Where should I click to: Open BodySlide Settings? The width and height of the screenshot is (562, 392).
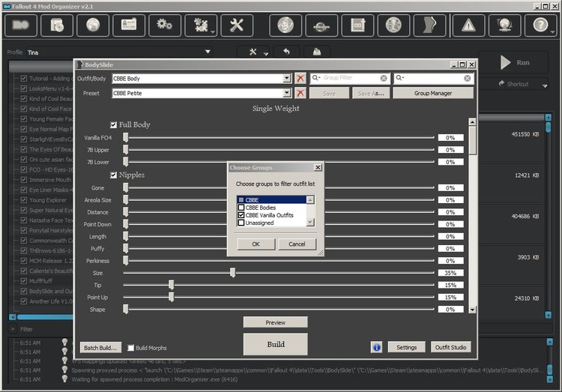(406, 347)
